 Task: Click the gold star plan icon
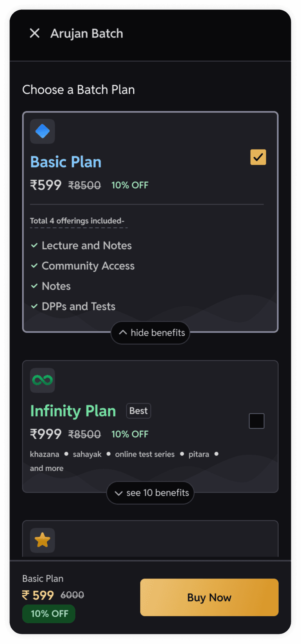[42, 540]
